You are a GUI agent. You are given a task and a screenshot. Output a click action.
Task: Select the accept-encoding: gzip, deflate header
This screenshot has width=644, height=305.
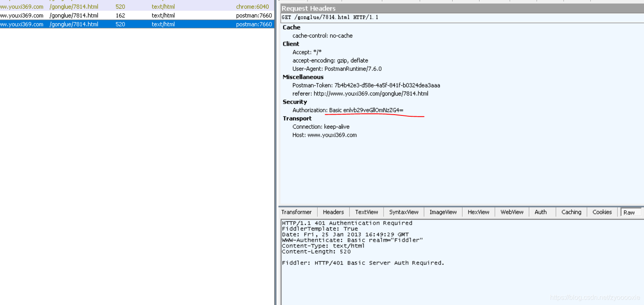click(330, 60)
